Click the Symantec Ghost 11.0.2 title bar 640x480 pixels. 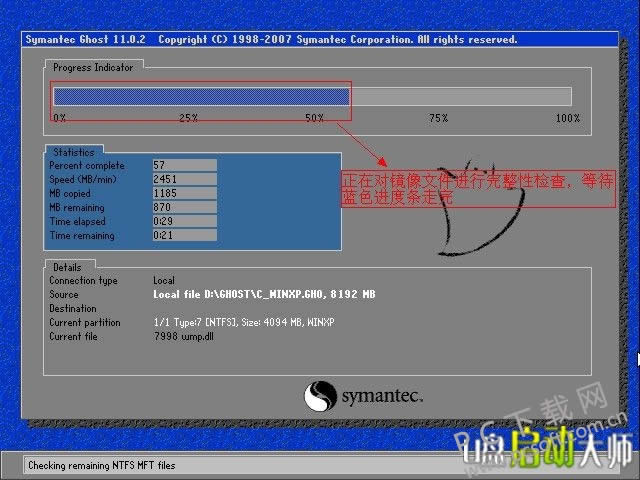[320, 40]
